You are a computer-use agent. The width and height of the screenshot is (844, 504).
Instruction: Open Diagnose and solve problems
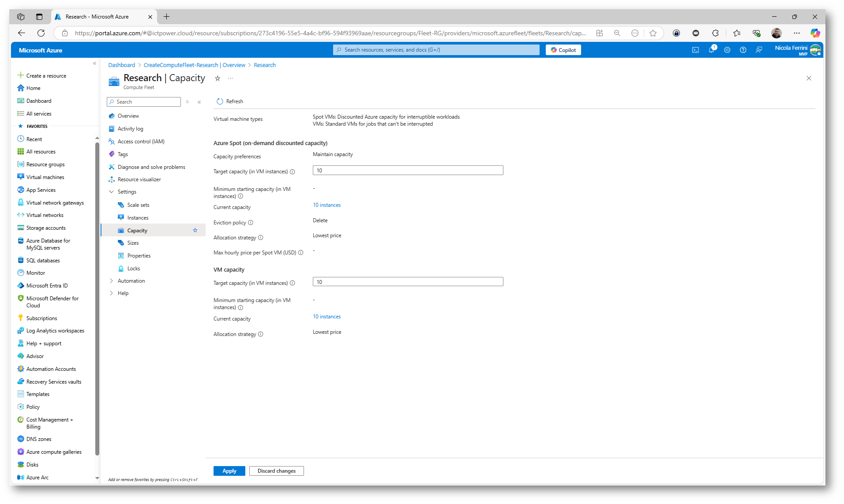click(x=151, y=167)
